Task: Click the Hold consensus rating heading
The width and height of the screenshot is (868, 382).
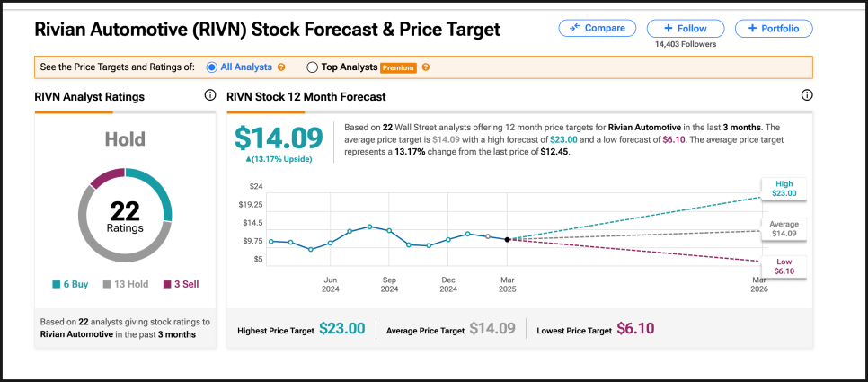Action: [x=125, y=138]
